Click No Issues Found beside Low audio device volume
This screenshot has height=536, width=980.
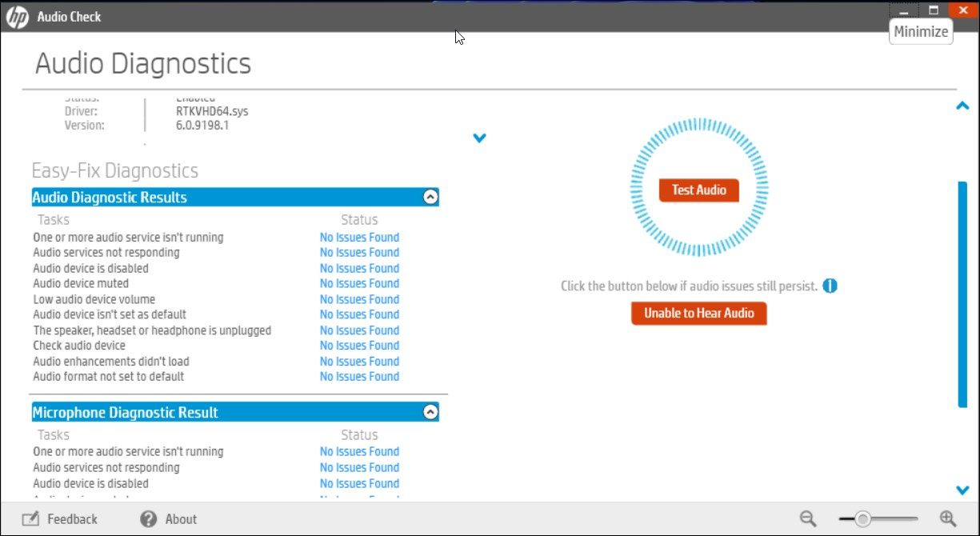coord(358,299)
